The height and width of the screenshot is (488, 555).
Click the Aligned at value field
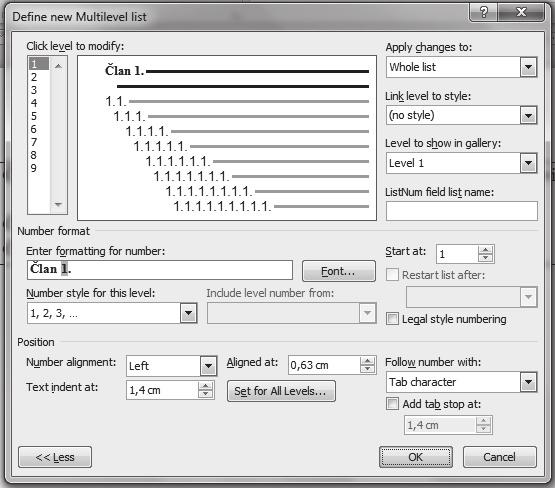click(x=324, y=365)
